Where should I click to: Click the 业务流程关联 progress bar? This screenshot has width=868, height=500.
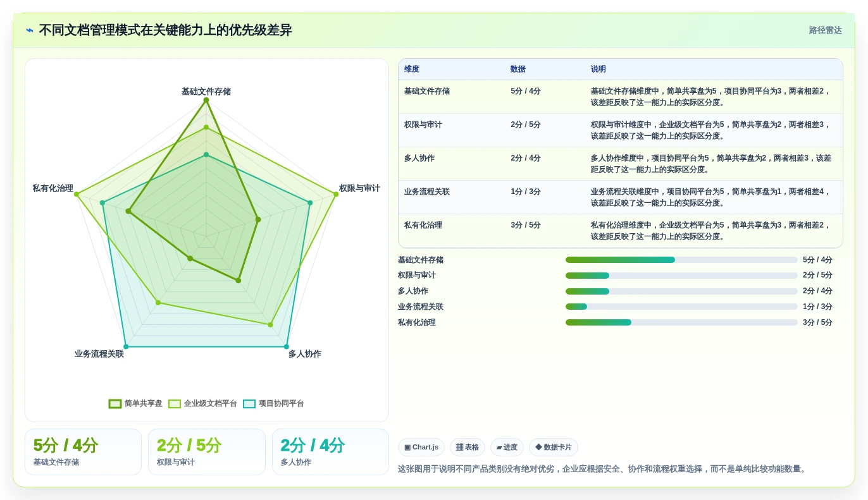[x=681, y=307]
